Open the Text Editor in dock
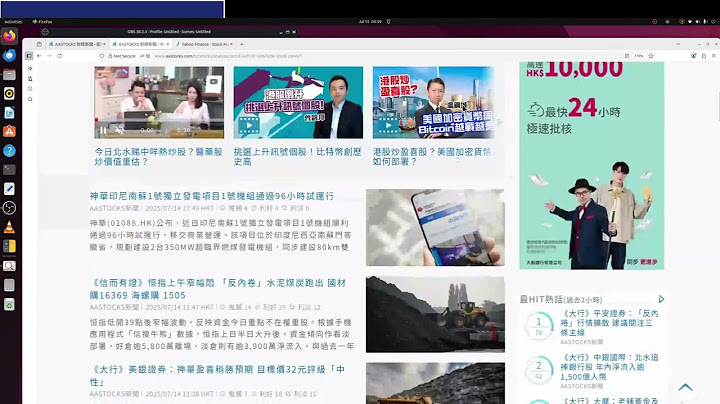Viewport: 720px width, 404px height. point(9,189)
